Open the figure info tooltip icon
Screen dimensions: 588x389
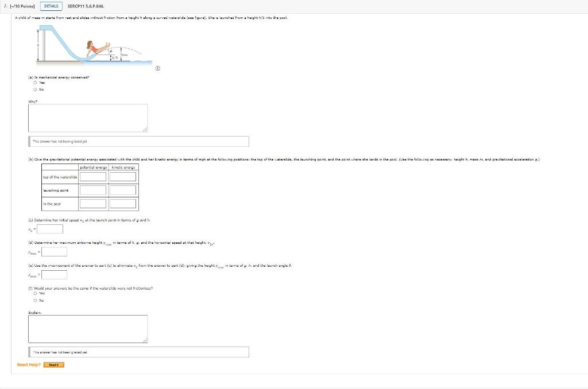(158, 68)
